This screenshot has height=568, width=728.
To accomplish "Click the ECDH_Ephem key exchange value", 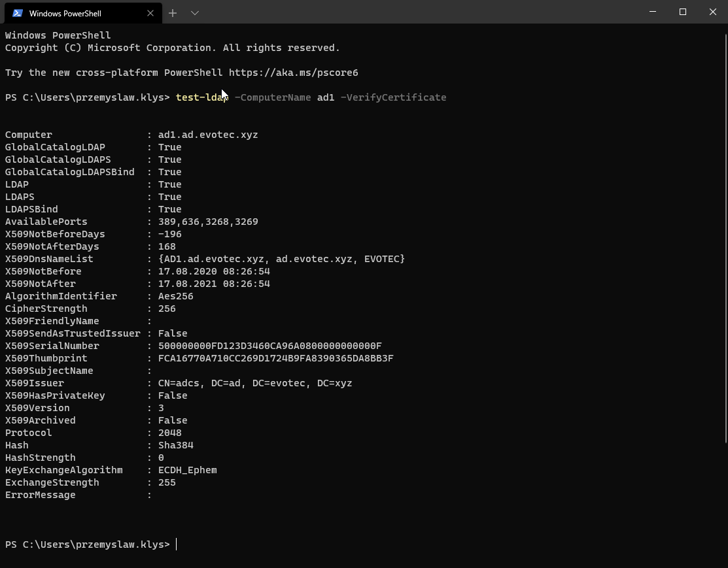I will [x=188, y=470].
